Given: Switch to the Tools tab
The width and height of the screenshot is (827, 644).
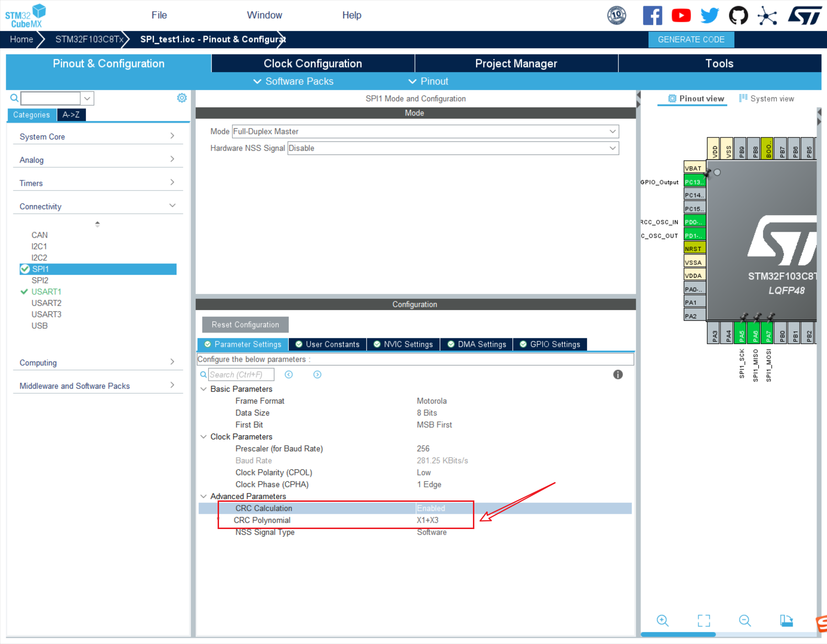Looking at the screenshot, I should (x=719, y=63).
